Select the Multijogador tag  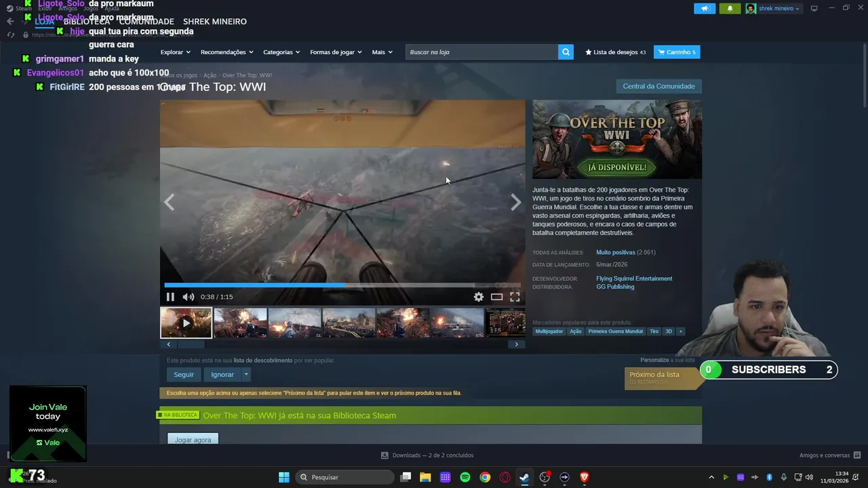(x=549, y=331)
